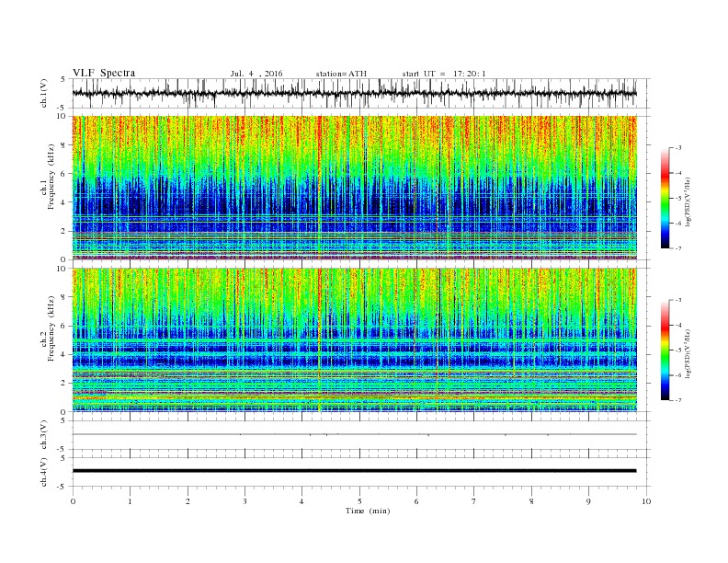This screenshot has height=563, width=728.
Task: Select the date text "Jul. 4, 2016"
Action: pos(256,74)
